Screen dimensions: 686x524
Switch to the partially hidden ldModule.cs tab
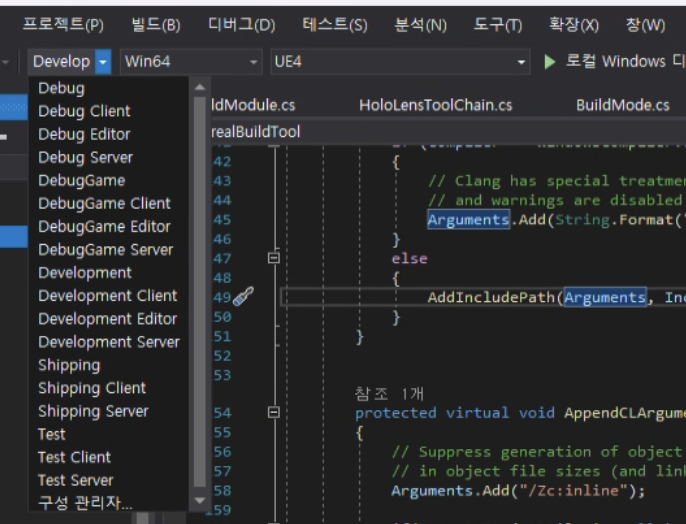(253, 105)
